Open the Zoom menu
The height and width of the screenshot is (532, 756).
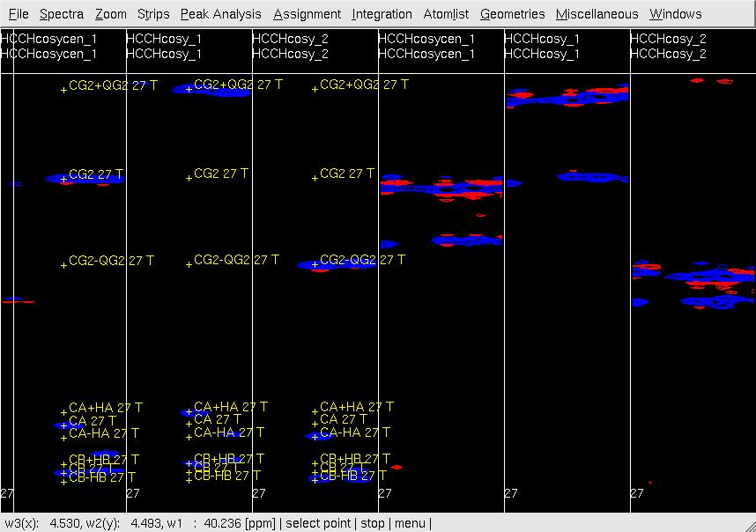111,14
